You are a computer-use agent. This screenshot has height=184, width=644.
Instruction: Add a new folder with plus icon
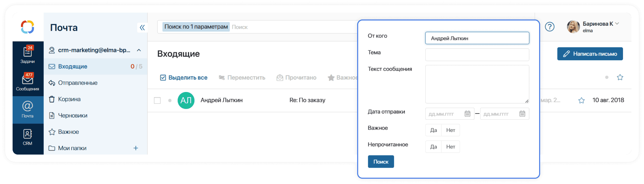click(136, 148)
